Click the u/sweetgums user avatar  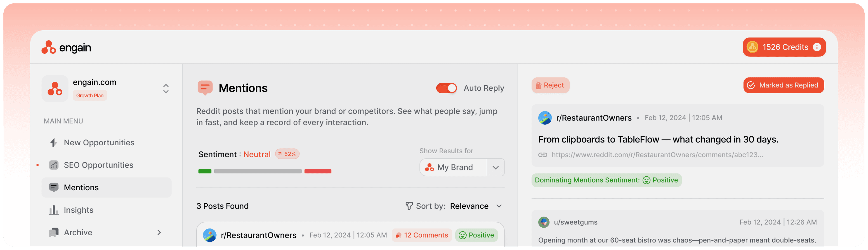coord(543,222)
